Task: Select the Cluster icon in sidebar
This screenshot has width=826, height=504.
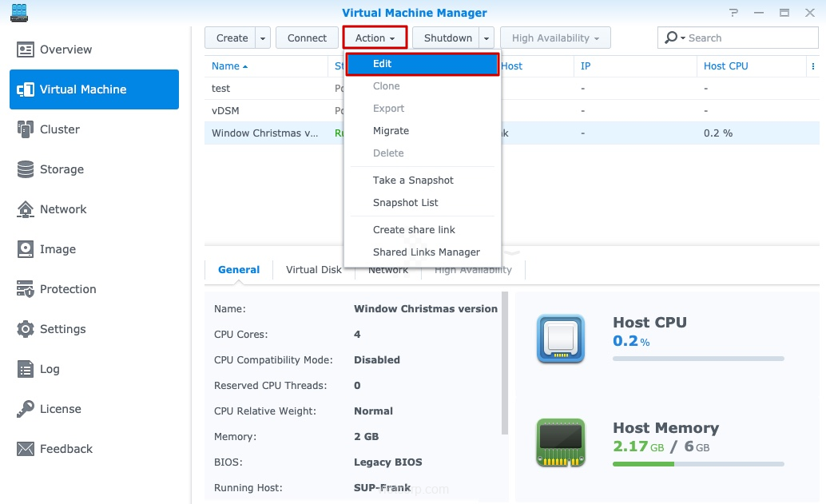Action: click(26, 129)
